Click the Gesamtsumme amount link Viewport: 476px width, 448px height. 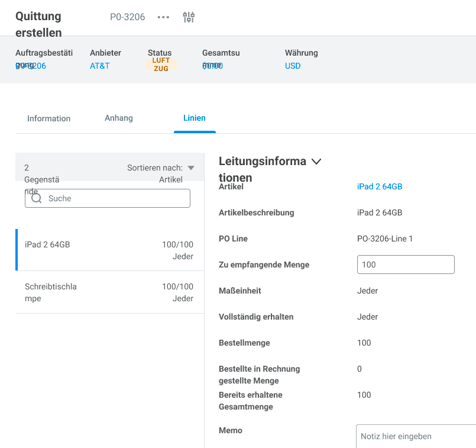click(x=212, y=66)
